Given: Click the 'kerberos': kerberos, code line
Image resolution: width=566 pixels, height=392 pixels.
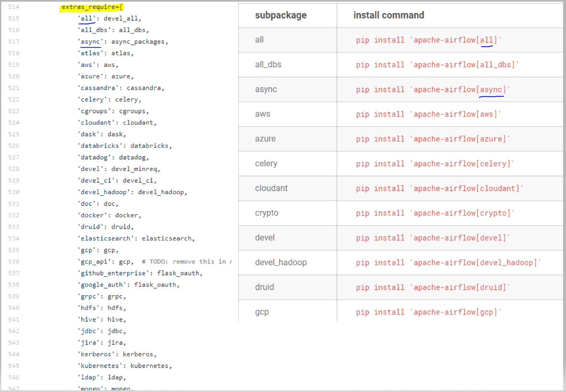Looking at the screenshot, I should point(117,354).
